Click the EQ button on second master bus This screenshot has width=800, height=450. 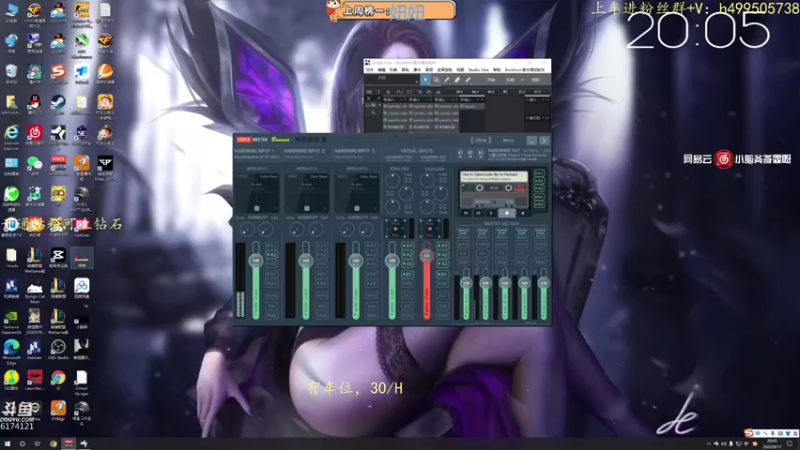point(483,253)
